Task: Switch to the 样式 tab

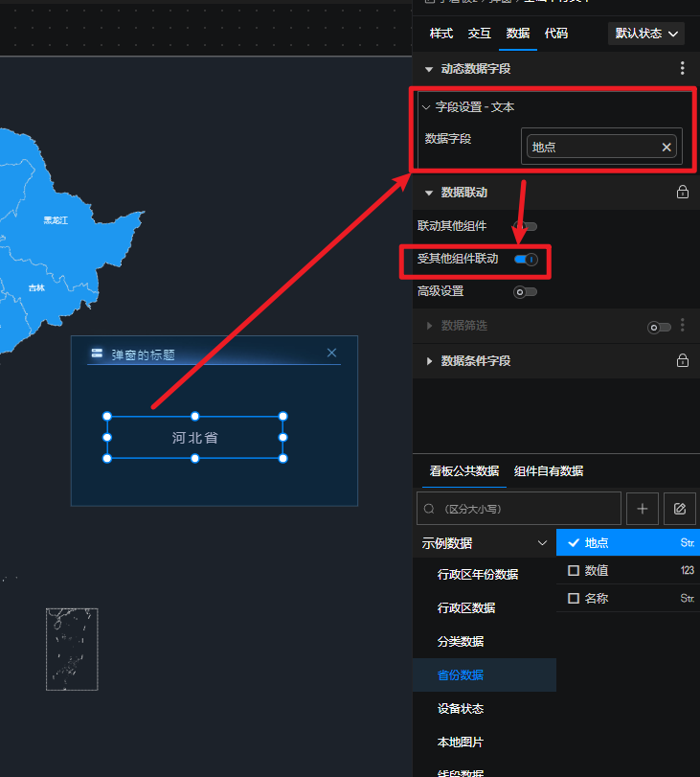Action: 441,34
